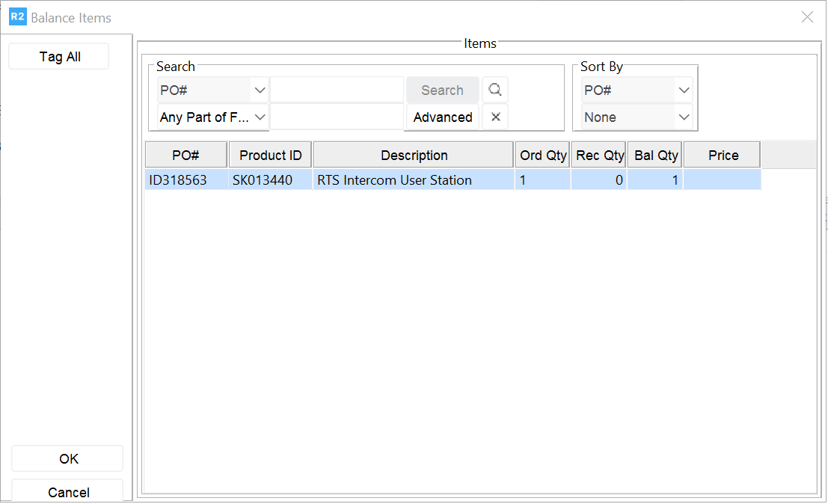Viewport: 828px width, 504px height.
Task: Open Advanced search options
Action: 442,117
